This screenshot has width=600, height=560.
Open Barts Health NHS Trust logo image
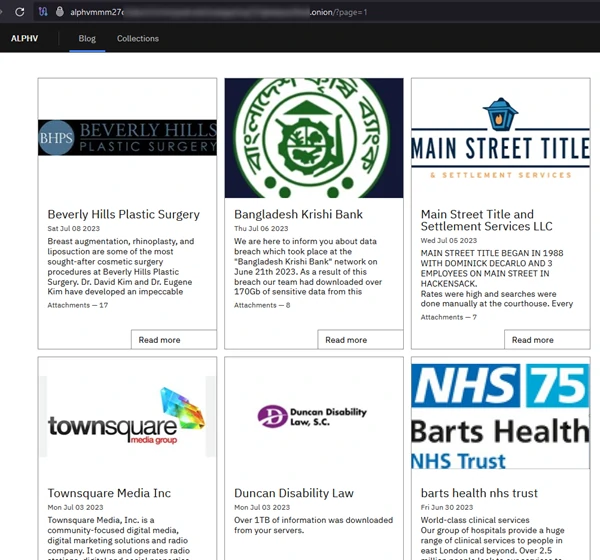501,416
